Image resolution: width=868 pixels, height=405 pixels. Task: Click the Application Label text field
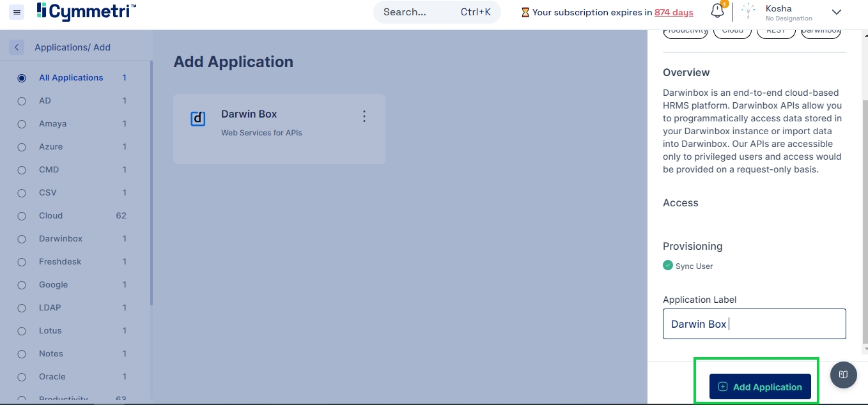[754, 324]
